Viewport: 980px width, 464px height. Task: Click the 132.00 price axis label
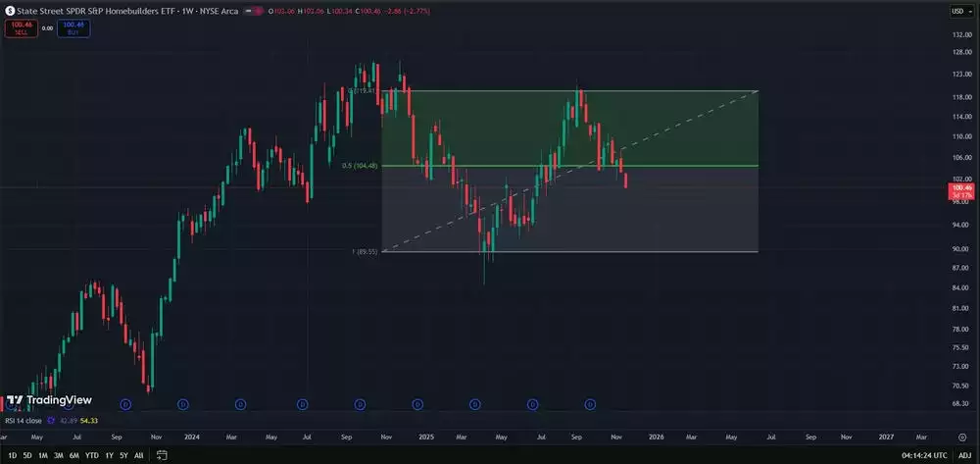pos(961,35)
